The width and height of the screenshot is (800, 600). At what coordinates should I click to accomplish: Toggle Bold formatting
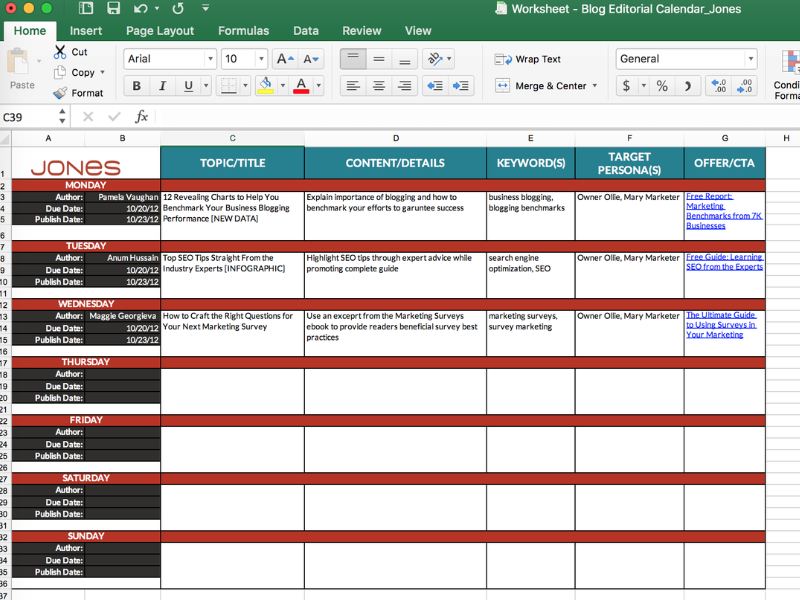[136, 85]
